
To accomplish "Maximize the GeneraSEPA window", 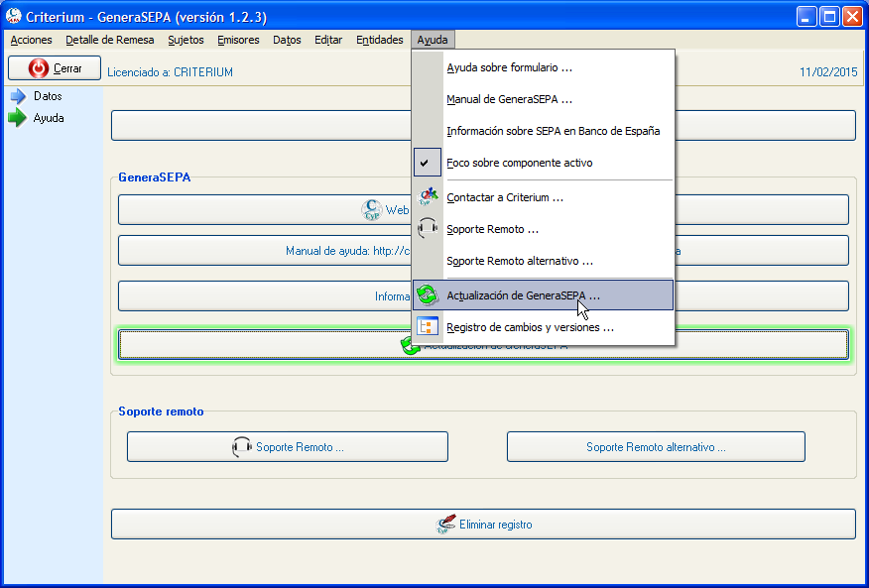I will (829, 17).
